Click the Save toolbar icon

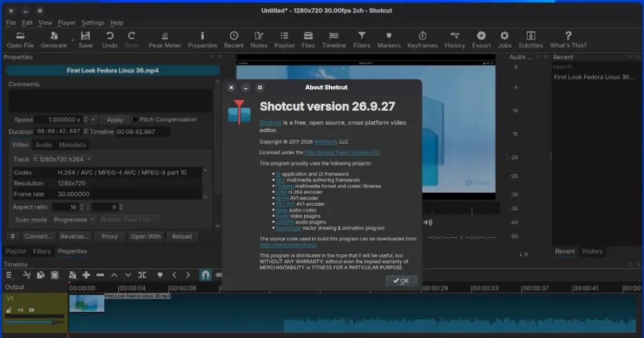[86, 36]
